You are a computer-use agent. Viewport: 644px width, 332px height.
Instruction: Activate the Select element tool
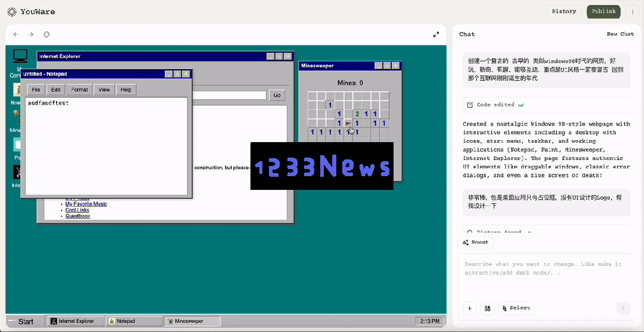click(x=516, y=308)
